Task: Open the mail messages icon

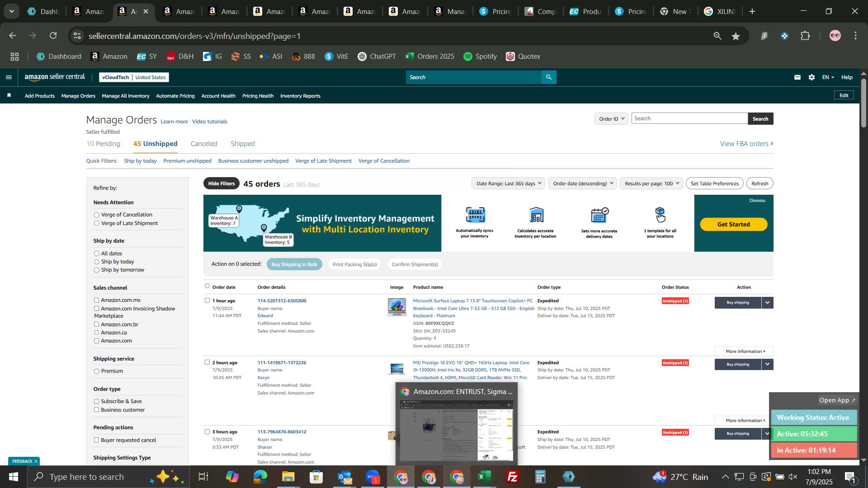Action: [797, 77]
